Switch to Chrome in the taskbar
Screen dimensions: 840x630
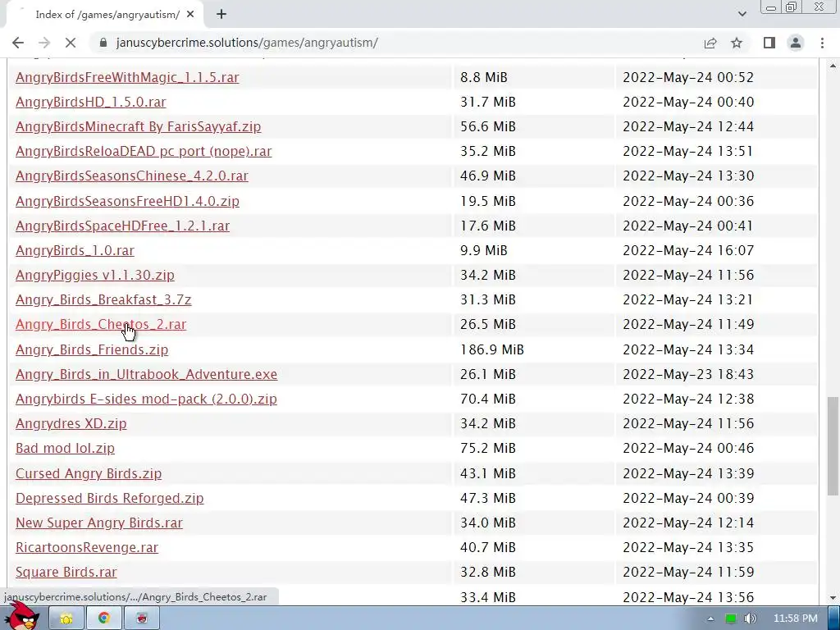[x=104, y=619]
